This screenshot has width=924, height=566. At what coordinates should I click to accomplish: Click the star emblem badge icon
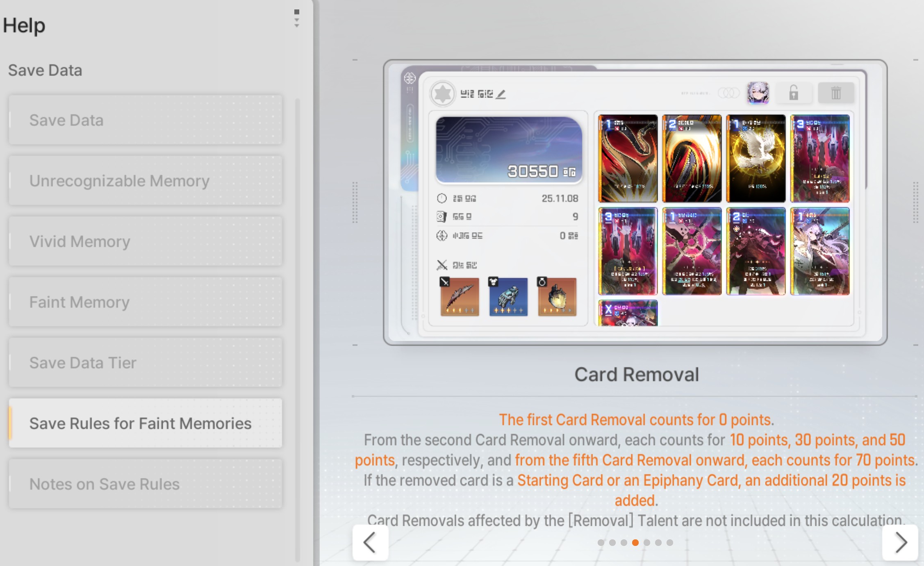(x=443, y=94)
